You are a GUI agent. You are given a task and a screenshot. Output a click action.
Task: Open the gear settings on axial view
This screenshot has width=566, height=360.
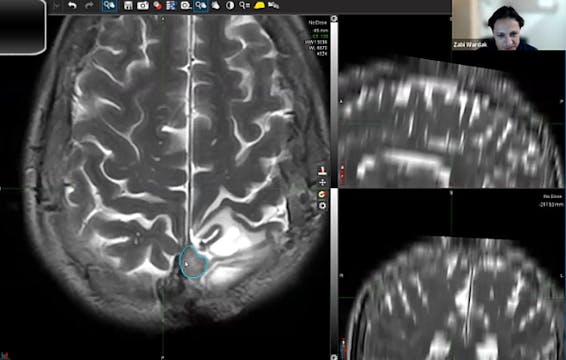tap(322, 206)
